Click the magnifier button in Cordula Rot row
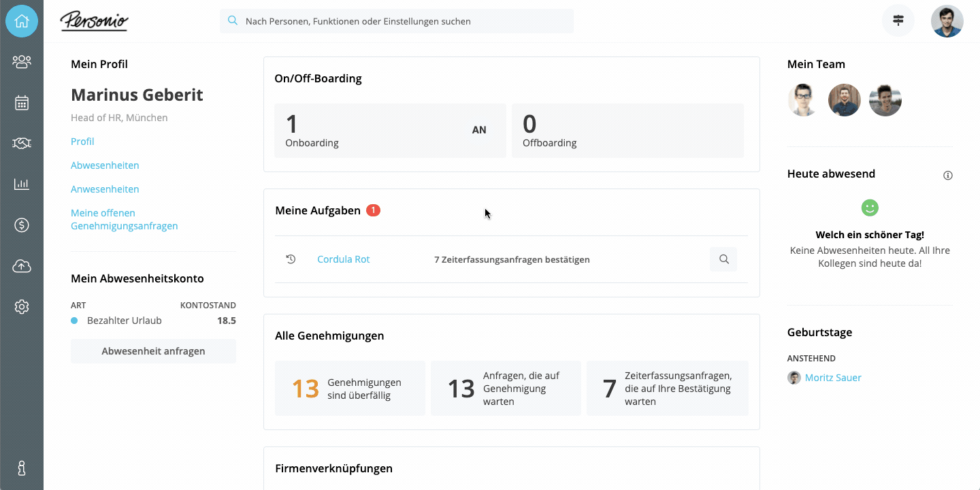Image resolution: width=980 pixels, height=490 pixels. [723, 259]
